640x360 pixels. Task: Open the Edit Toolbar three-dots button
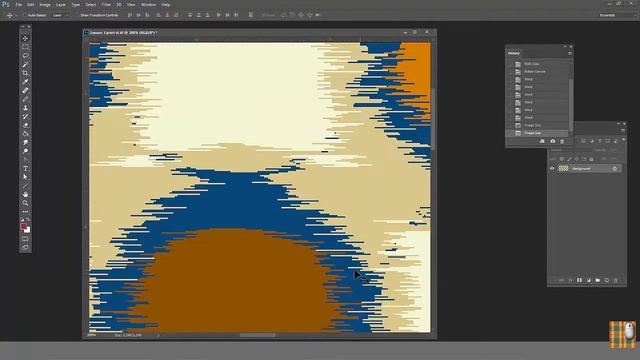(25, 212)
